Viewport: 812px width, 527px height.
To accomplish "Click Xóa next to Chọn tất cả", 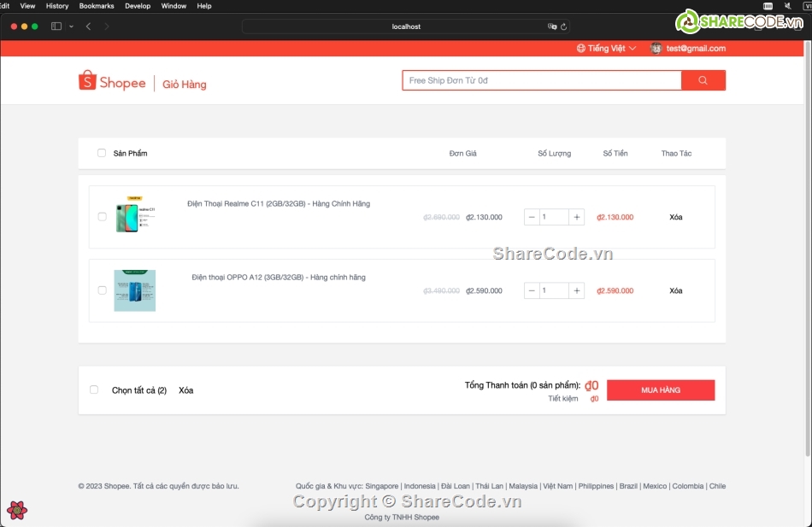I will tap(186, 390).
